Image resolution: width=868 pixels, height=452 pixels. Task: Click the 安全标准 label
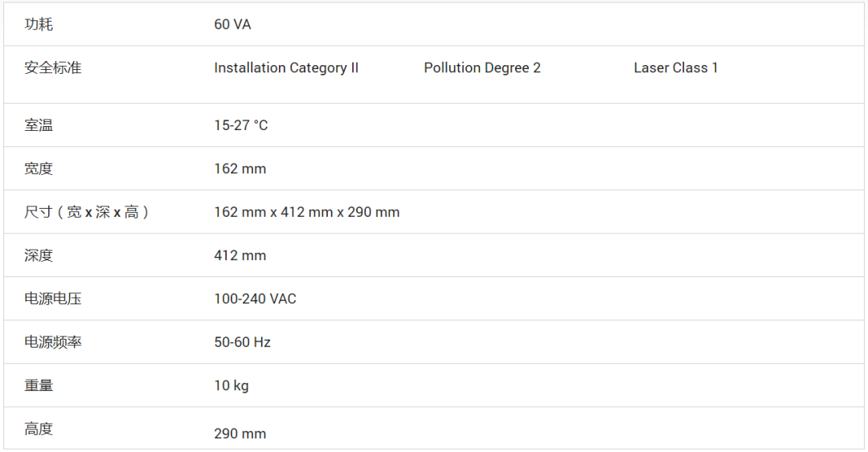[x=53, y=67]
